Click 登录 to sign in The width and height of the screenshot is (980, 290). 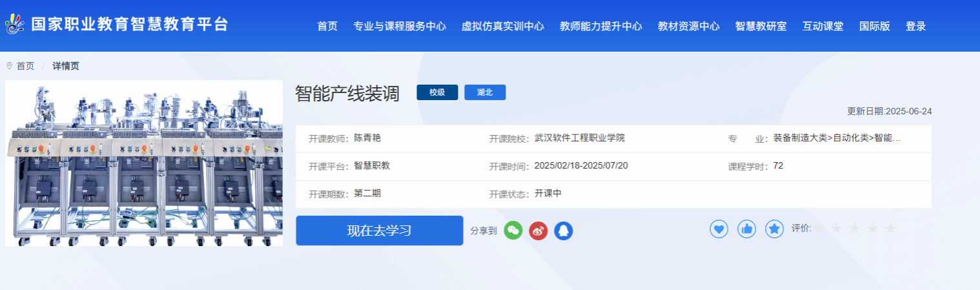915,26
